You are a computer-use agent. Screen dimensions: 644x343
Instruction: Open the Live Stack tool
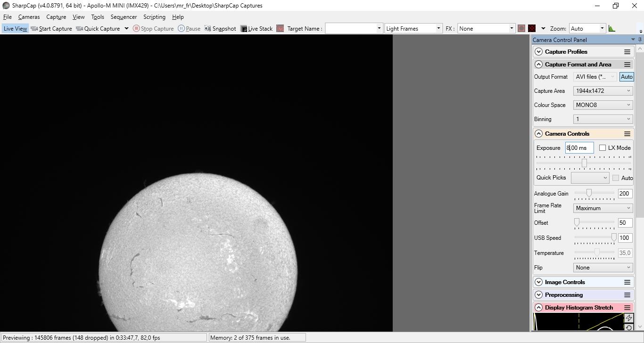coord(256,28)
